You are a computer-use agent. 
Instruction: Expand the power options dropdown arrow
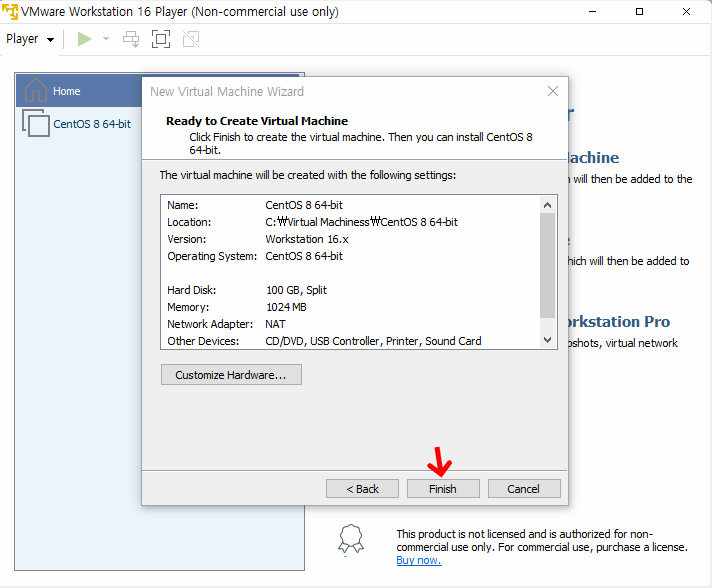tap(106, 39)
